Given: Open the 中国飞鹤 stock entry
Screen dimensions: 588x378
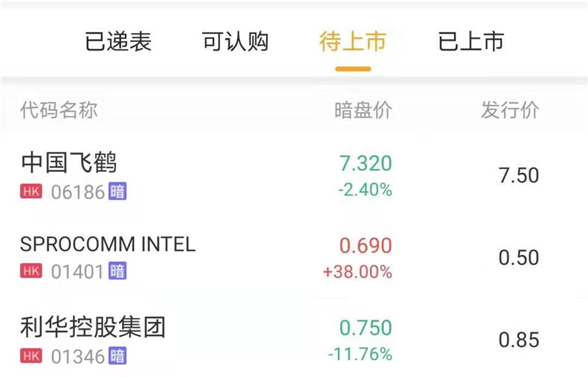Looking at the screenshot, I should [69, 163].
